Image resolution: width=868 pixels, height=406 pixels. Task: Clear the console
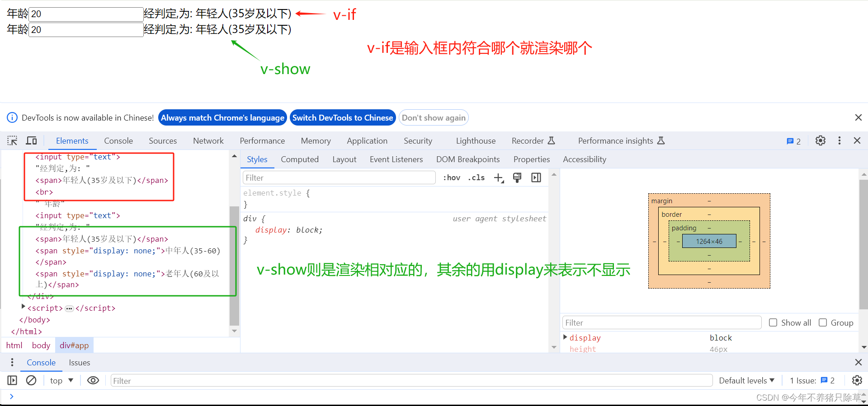click(31, 380)
